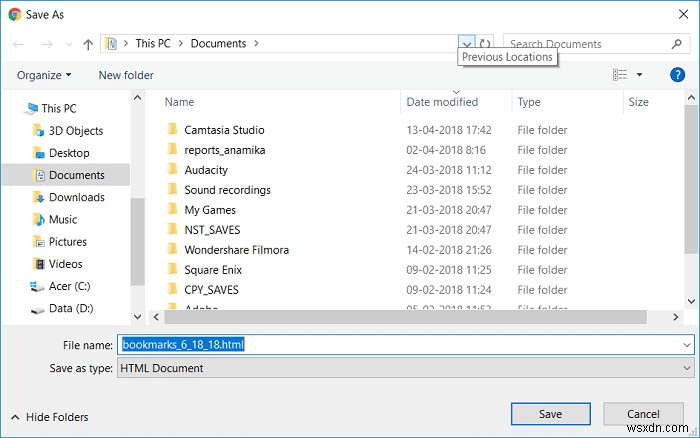The width and height of the screenshot is (700, 438).
Task: Select the Wondershare Filmora folder
Action: coord(237,250)
